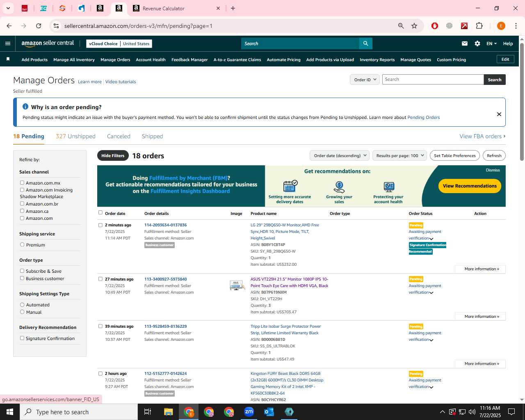This screenshot has height=420, width=525.
Task: Open order link 114-2093634-0137836
Action: click(x=165, y=225)
